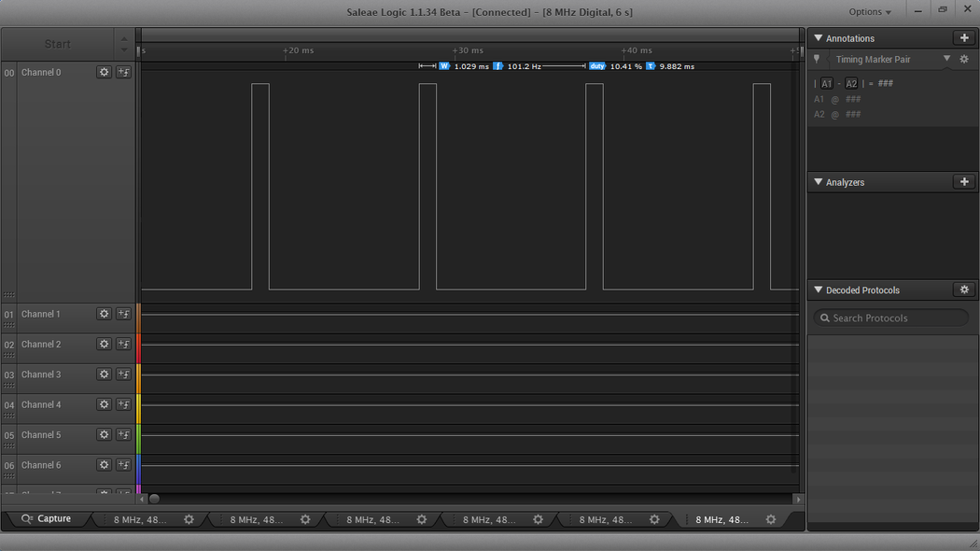Click the Channel 4 yellow color strip
980x551 pixels.
pos(139,409)
